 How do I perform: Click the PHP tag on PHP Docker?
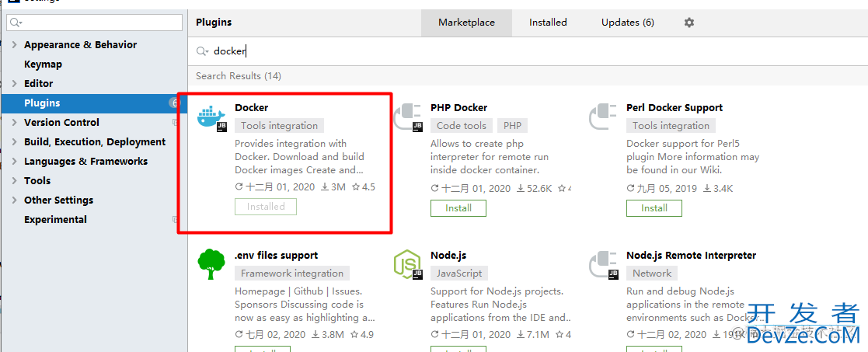513,126
